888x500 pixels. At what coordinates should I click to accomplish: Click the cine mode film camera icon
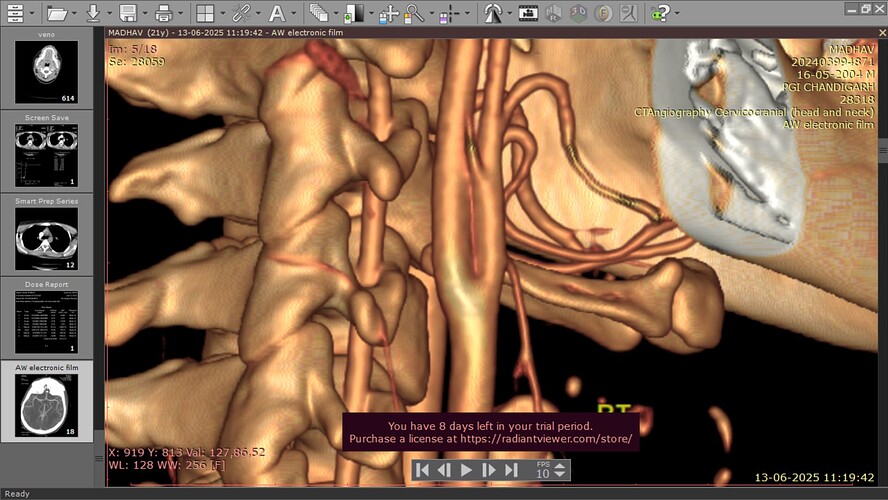(528, 12)
